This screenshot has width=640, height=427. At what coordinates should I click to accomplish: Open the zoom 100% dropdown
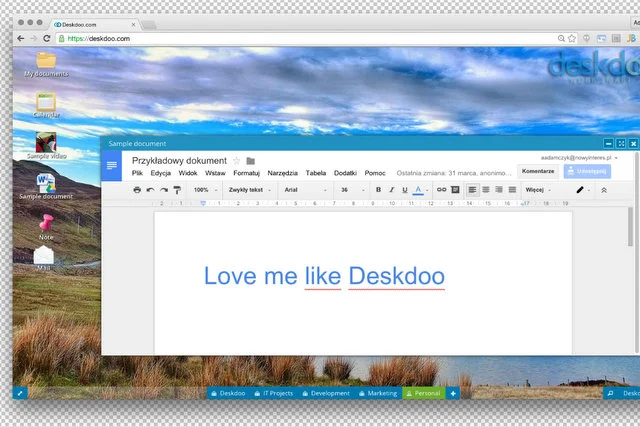(x=205, y=190)
